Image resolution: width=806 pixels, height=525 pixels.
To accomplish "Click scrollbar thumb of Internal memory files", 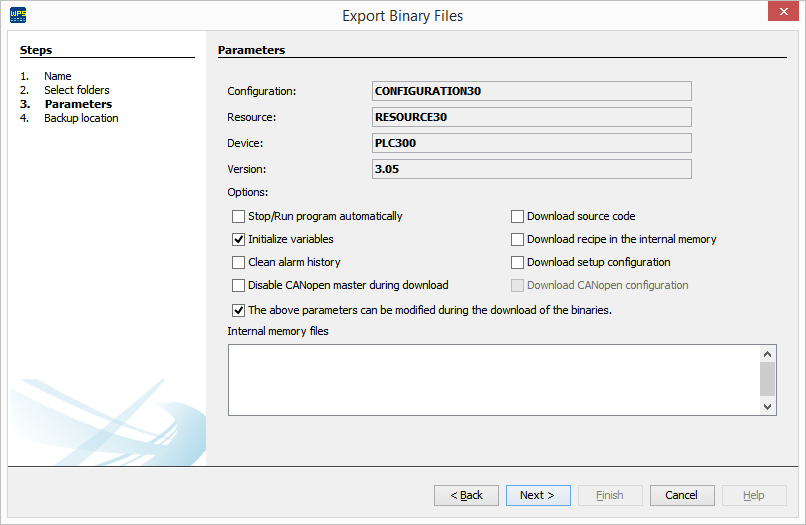I will coord(767,379).
